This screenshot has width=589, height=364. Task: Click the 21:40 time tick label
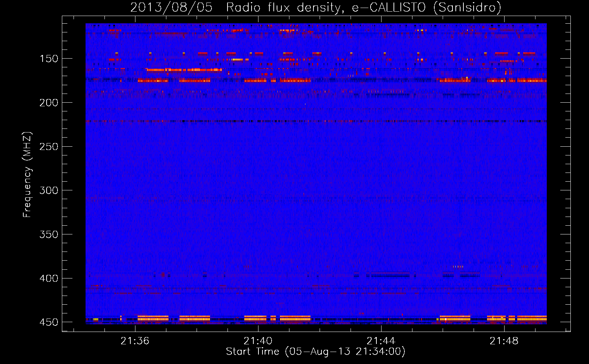(258, 341)
